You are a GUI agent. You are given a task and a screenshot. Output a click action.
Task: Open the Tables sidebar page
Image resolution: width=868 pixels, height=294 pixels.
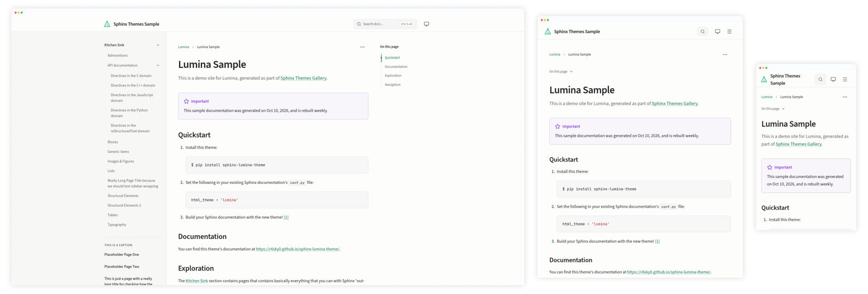click(x=113, y=215)
